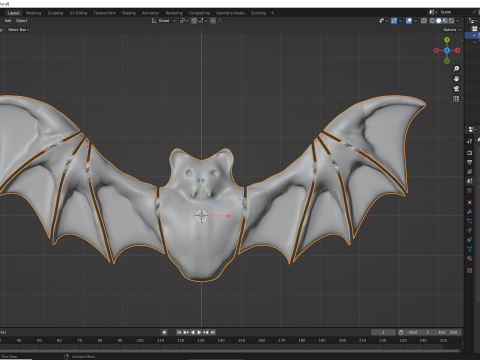Viewport: 480px width, 360px height.
Task: Switch to the Sculpting workspace tab
Action: coord(55,13)
